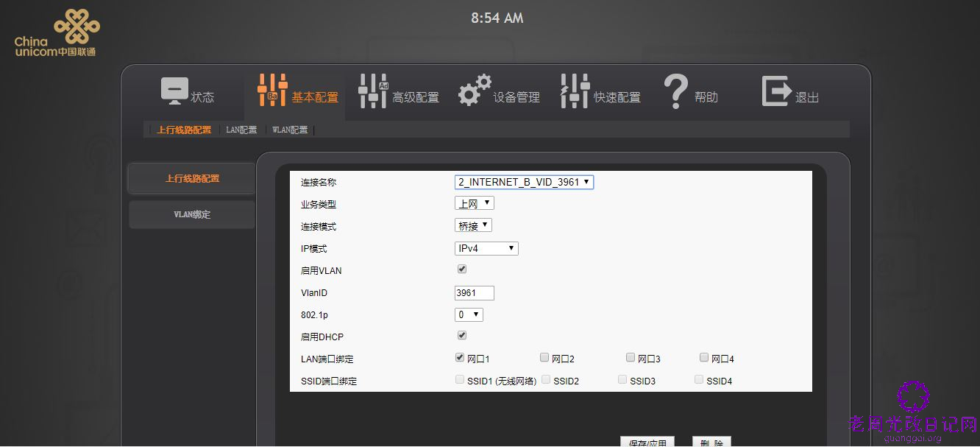Viewport: 980px width, 447px height.
Task: Open the 快速配置 quick setup icon
Action: point(575,91)
